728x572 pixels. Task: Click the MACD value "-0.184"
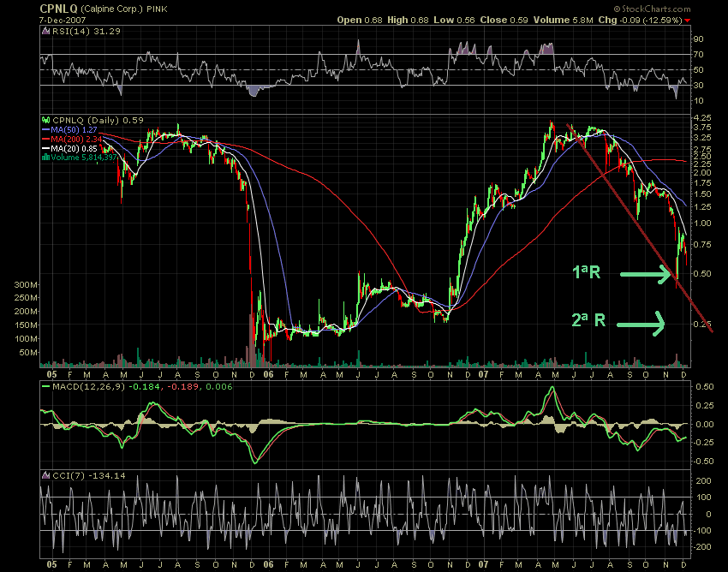coord(144,386)
